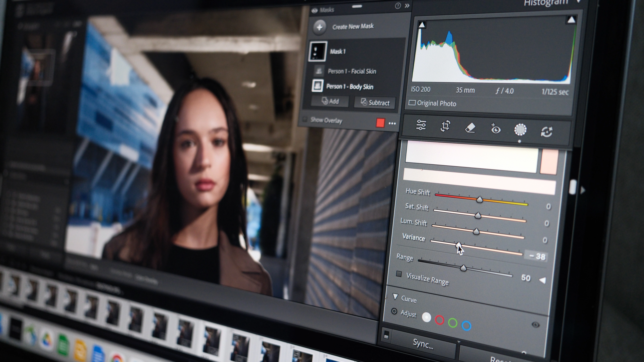Select the Crop and rotate tool
This screenshot has width=644, height=362.
tap(445, 126)
